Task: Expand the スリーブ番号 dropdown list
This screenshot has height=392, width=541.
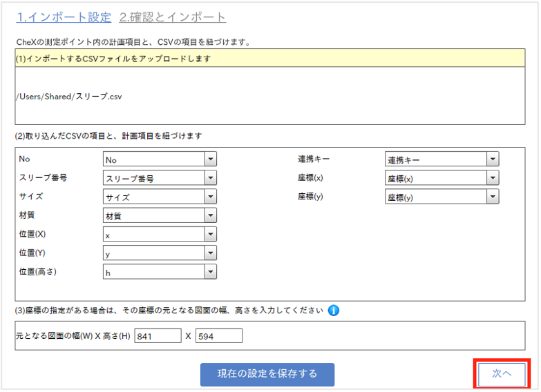Action: 160,178
